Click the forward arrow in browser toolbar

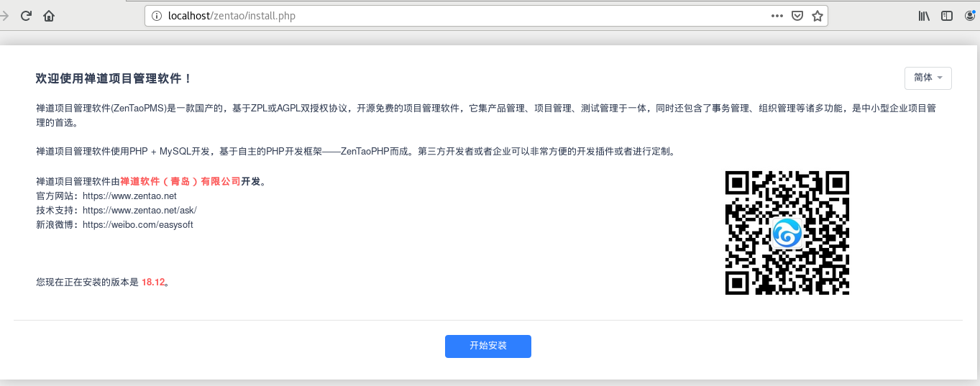(4, 15)
